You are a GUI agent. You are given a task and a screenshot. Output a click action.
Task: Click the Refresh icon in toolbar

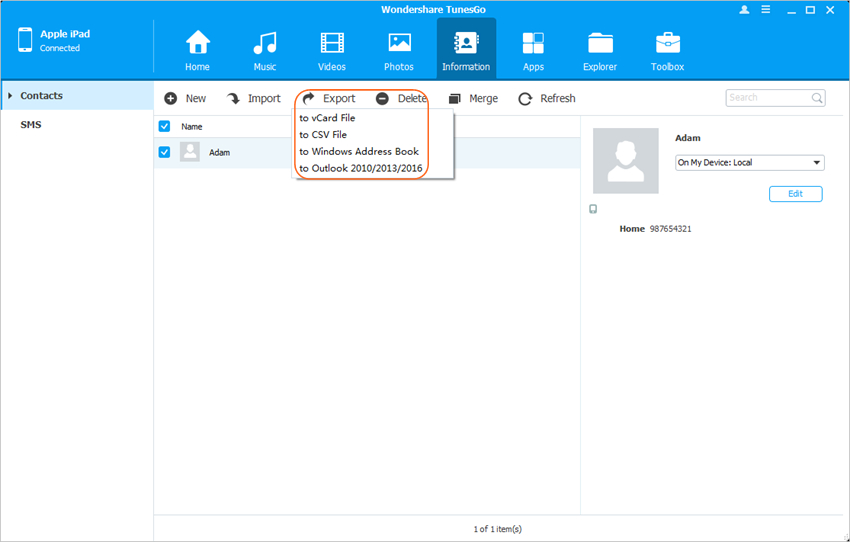pos(525,99)
